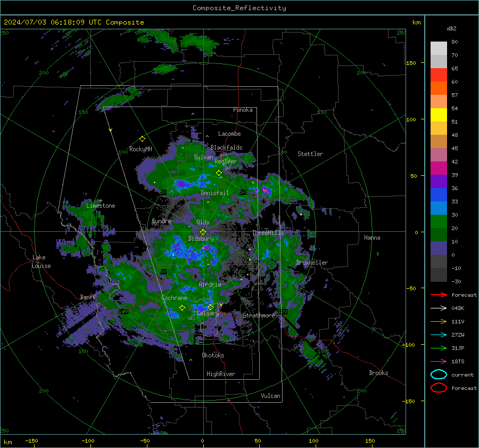Click the yellow diamond marker between Olds and Didsbury
479x448 pixels.
click(x=203, y=232)
